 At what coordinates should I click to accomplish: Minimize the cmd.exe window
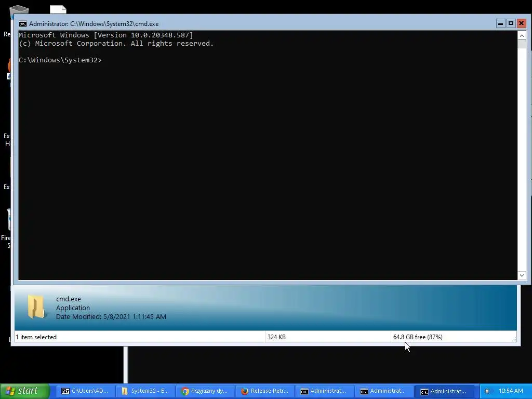[500, 23]
